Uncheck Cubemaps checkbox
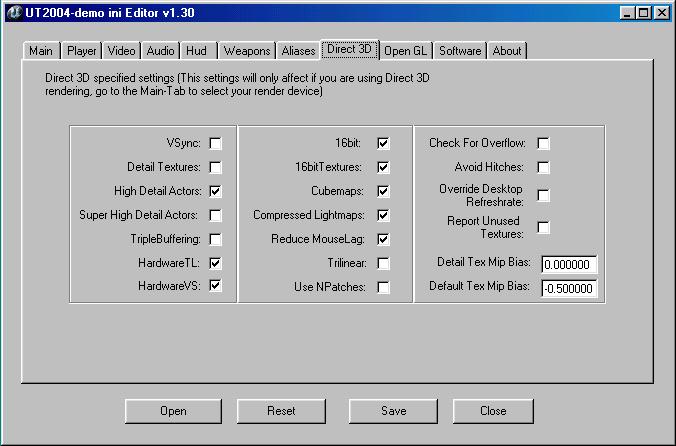 [383, 191]
